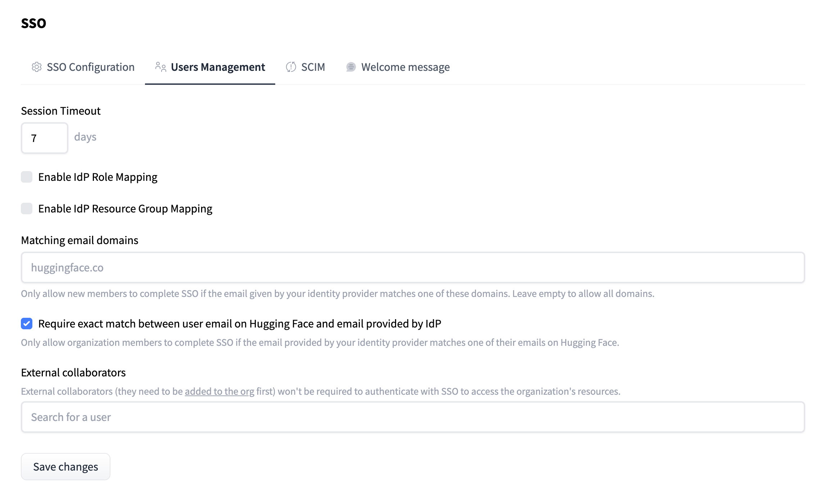The height and width of the screenshot is (504, 821).
Task: Click the Search for a user field
Action: (412, 417)
